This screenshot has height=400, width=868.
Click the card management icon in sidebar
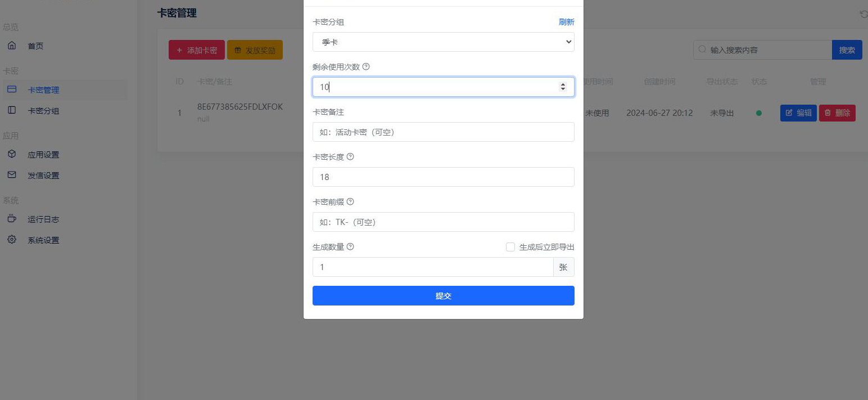pos(12,89)
